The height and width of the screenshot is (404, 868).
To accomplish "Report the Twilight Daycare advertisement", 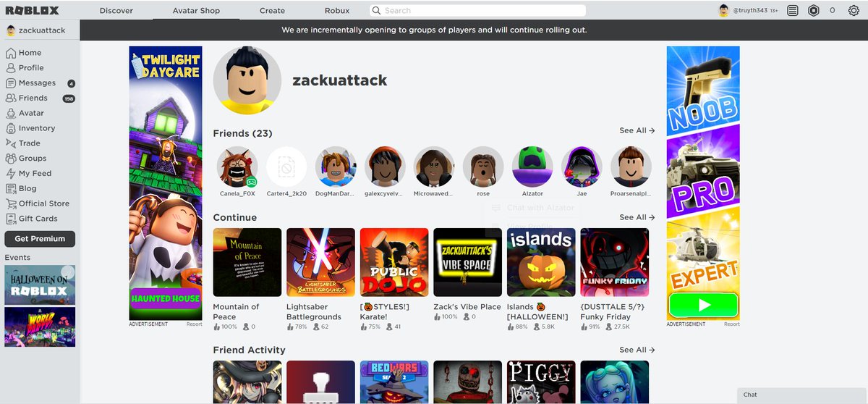I will (194, 324).
